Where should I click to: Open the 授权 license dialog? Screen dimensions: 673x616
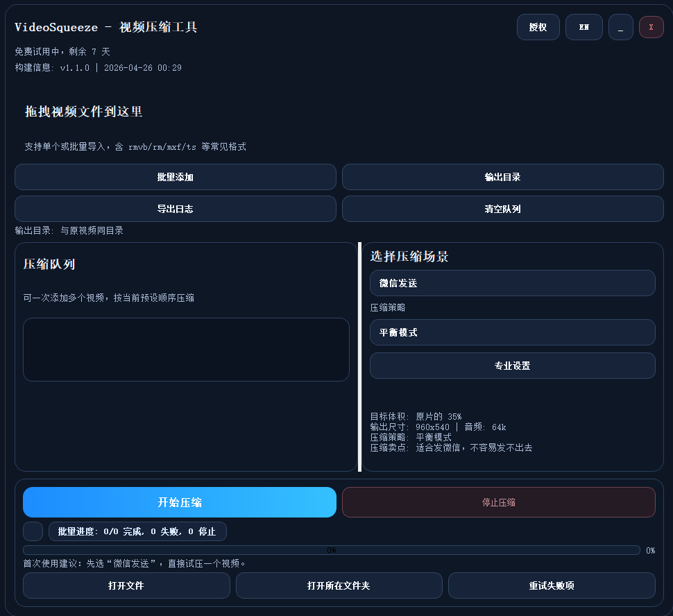coord(538,27)
